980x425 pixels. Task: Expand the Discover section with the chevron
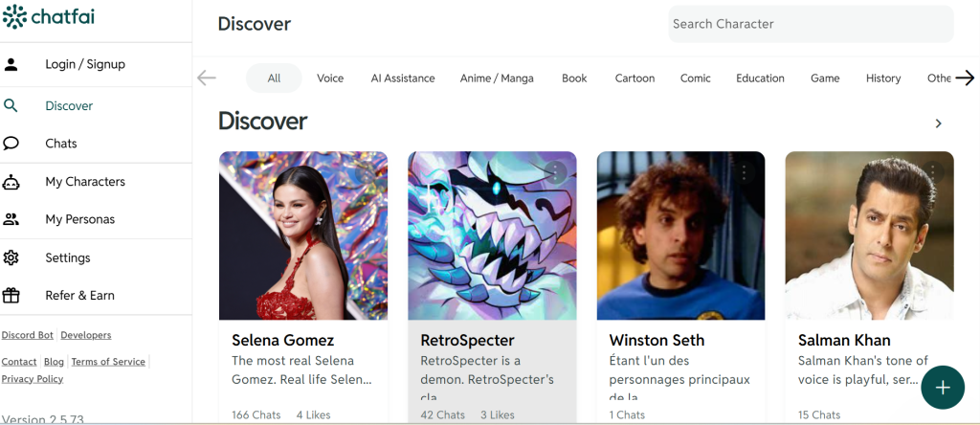point(938,123)
